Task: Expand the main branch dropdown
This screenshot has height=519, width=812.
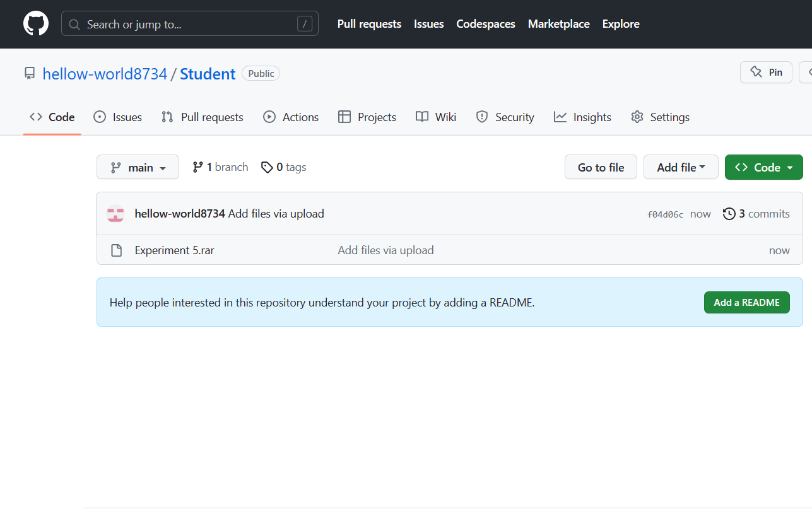Action: pyautogui.click(x=138, y=167)
